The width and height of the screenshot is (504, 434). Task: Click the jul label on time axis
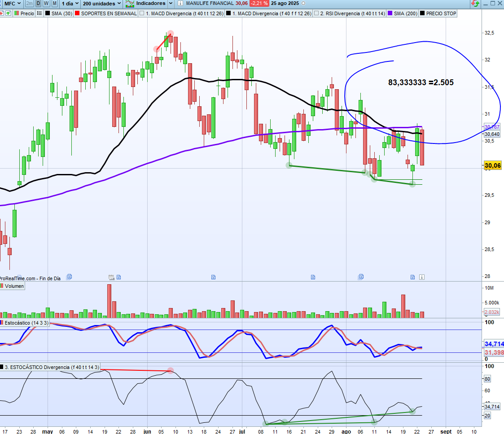[x=242, y=431]
